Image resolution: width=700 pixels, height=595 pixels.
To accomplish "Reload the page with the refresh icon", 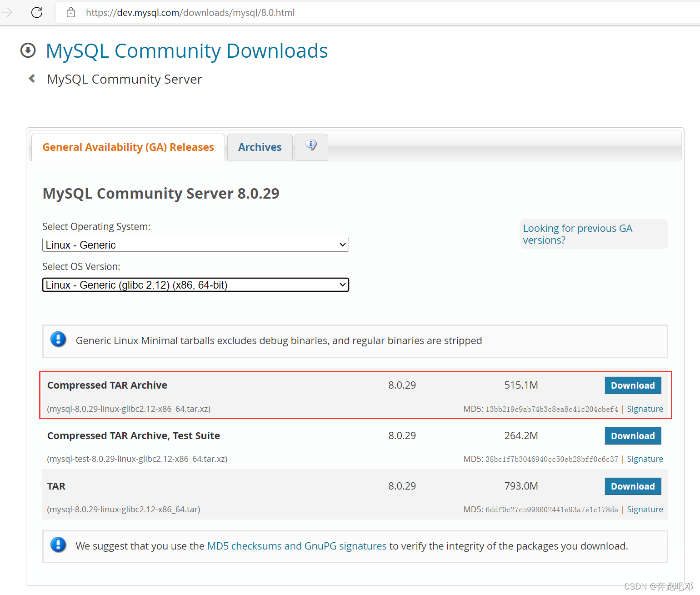I will pos(37,12).
